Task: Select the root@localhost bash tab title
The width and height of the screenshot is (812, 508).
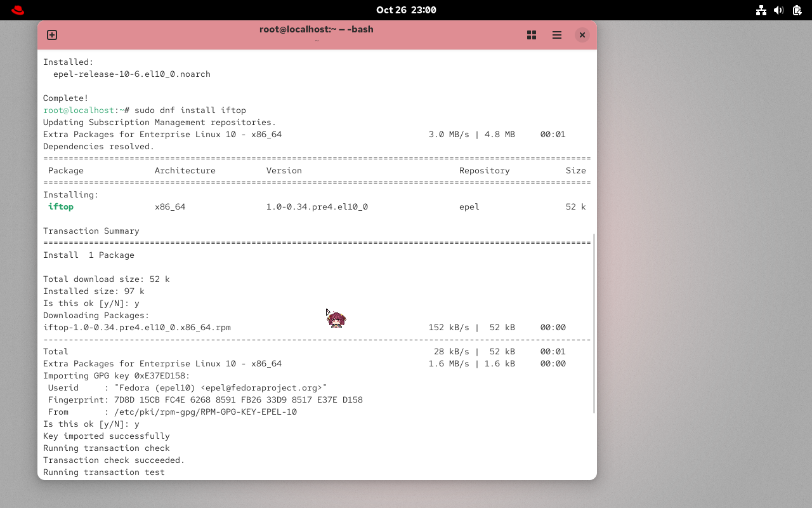Action: tap(316, 29)
